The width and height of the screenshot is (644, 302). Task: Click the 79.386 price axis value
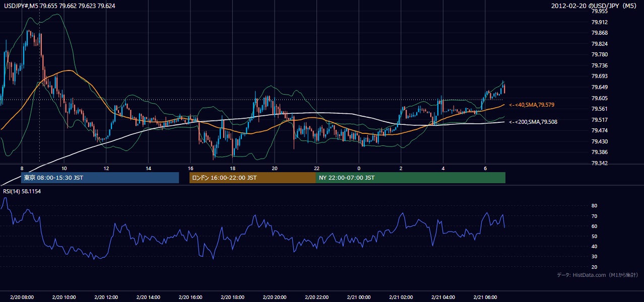600,153
